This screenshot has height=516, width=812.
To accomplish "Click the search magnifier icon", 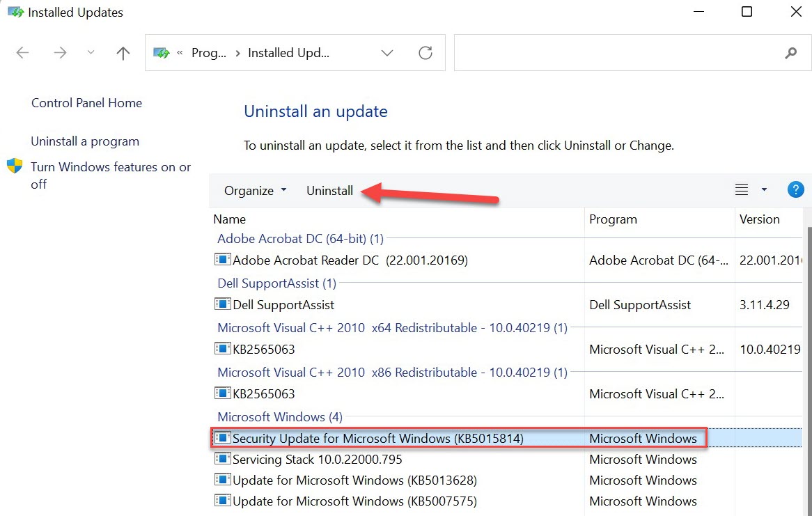I will [x=791, y=52].
